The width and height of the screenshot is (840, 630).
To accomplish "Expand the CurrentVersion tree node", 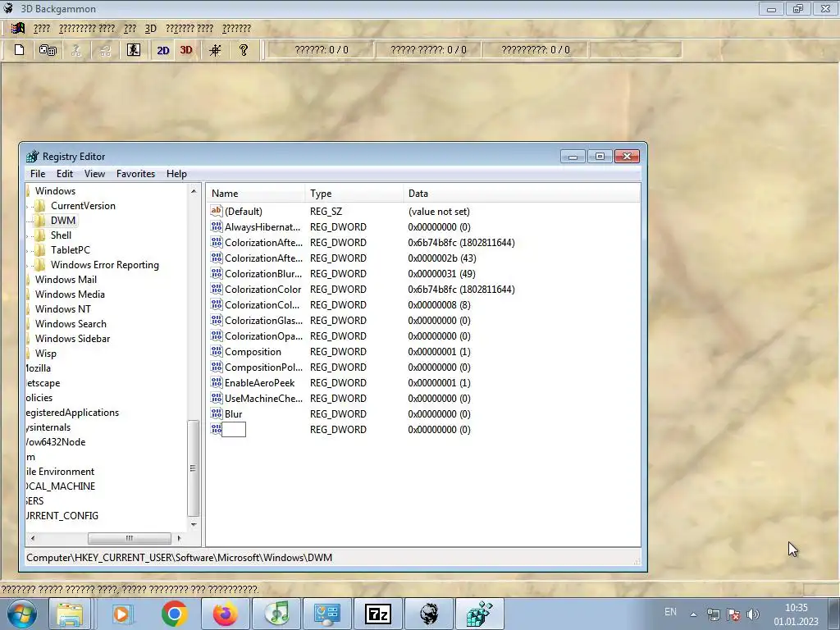I will [x=27, y=206].
